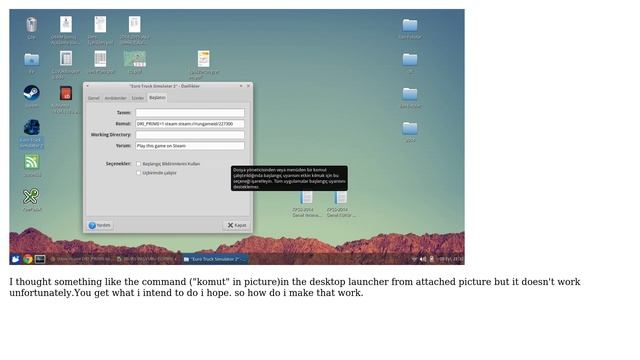Select the left document under the tooltip
640x360 pixels.
click(x=306, y=198)
